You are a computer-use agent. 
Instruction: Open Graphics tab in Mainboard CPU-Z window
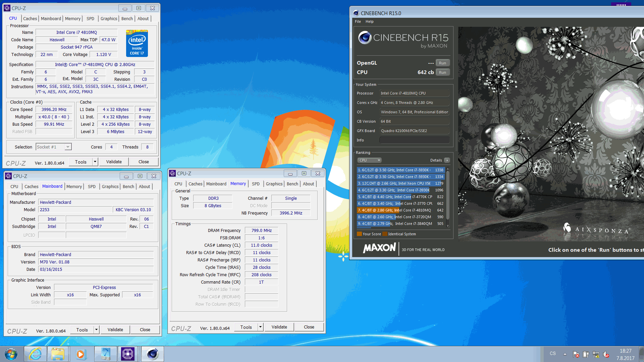click(110, 186)
